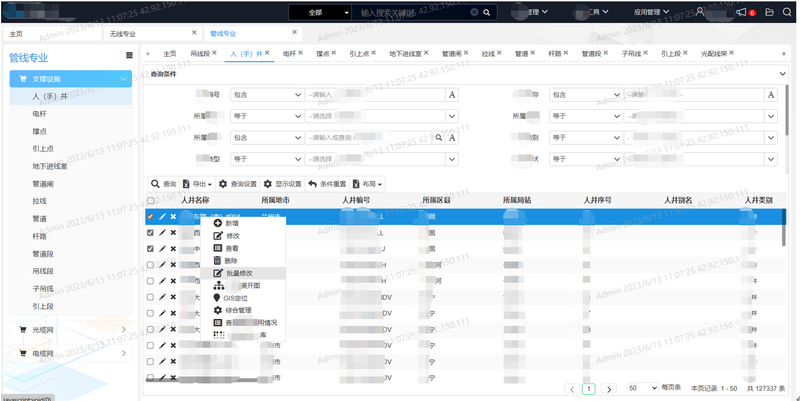The image size is (800, 401).
Task: Click the 共 127337 条 total count text
Action: (766, 389)
